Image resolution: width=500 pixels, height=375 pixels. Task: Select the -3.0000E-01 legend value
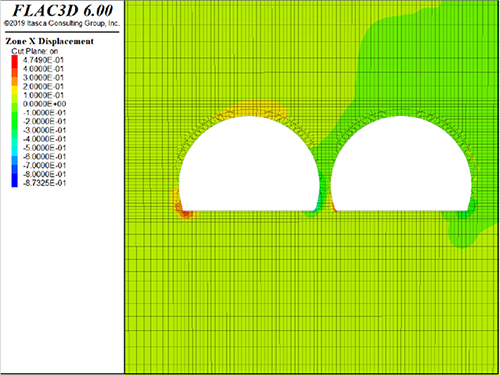(x=44, y=130)
